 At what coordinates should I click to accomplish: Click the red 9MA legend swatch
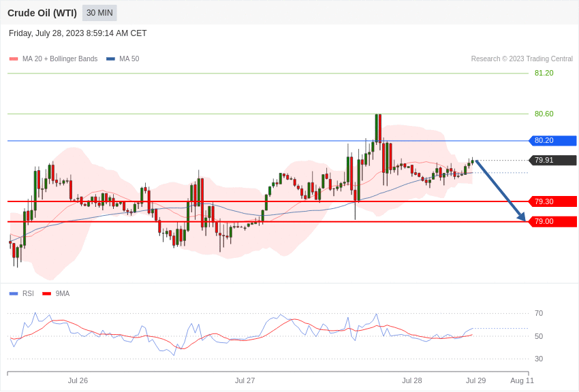pos(46,293)
